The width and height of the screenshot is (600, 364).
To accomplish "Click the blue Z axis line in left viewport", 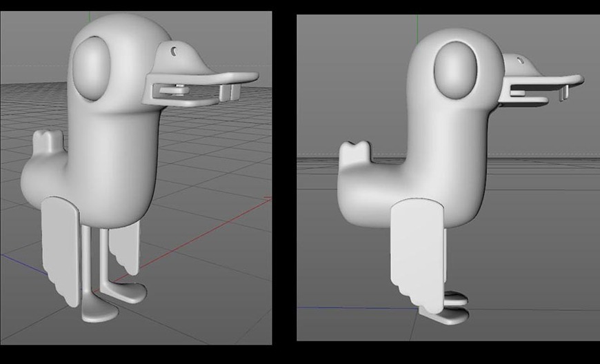I will [19, 261].
